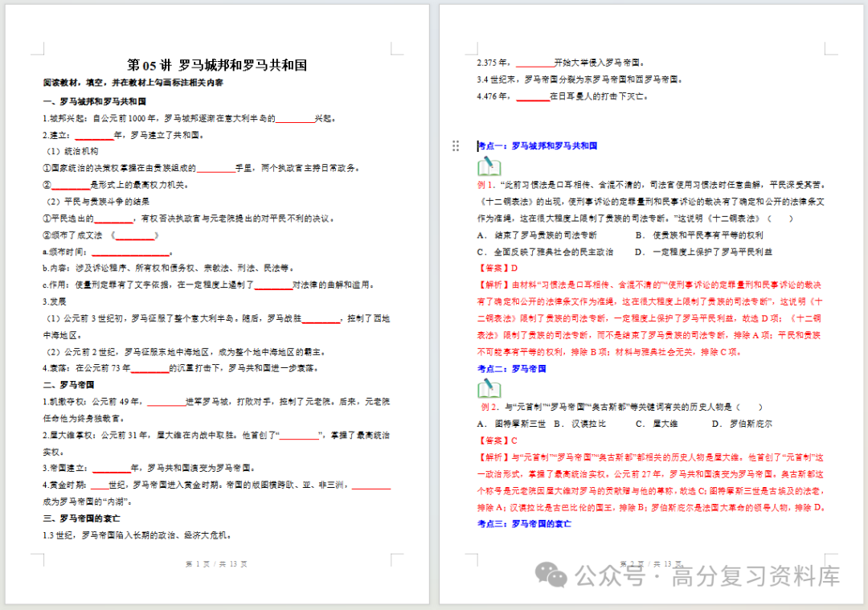Click the sub-item （1）统治机构
868x610 pixels.
tap(72, 151)
